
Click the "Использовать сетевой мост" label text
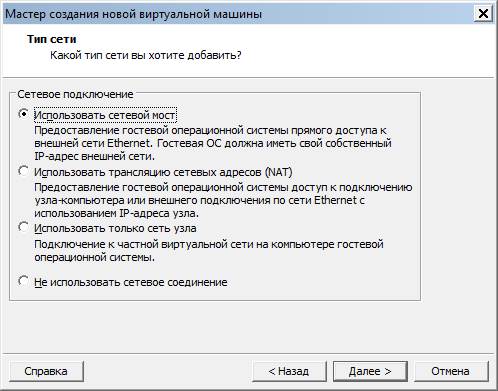(105, 115)
